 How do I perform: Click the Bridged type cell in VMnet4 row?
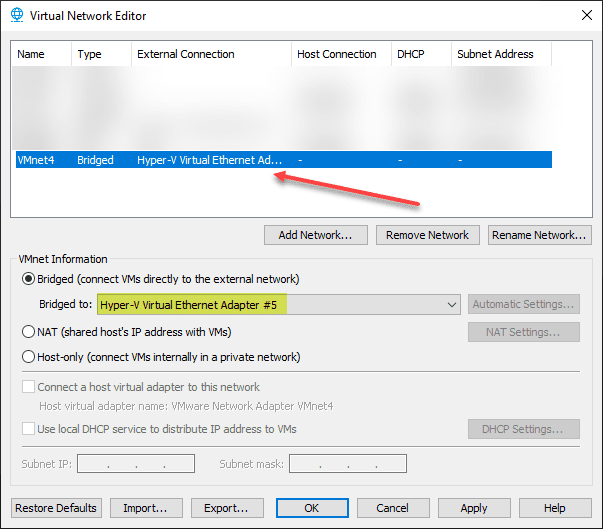95,160
